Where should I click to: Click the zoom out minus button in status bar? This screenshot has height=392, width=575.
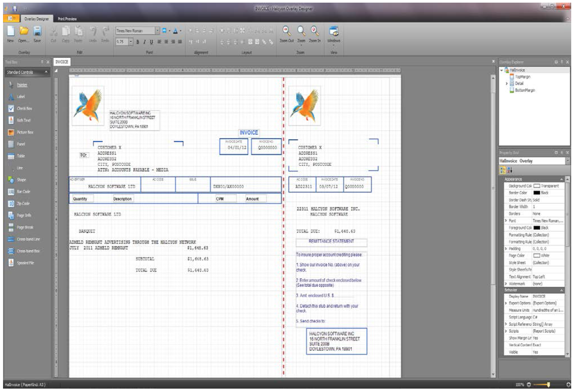(x=529, y=384)
